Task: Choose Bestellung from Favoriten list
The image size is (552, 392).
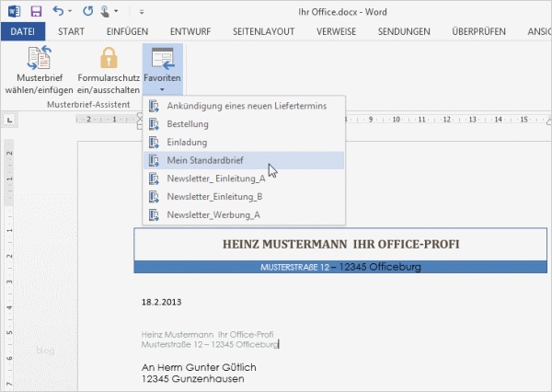Action: [x=244, y=124]
